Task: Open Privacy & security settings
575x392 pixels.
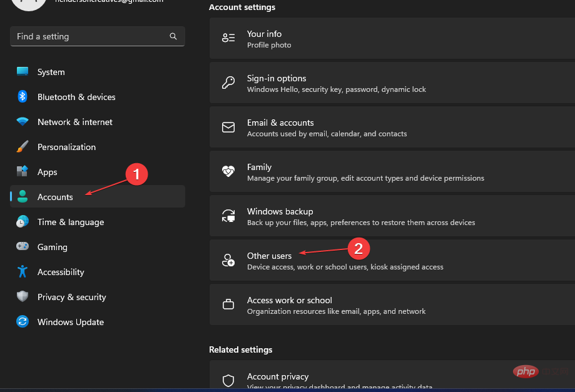Action: (x=98, y=296)
